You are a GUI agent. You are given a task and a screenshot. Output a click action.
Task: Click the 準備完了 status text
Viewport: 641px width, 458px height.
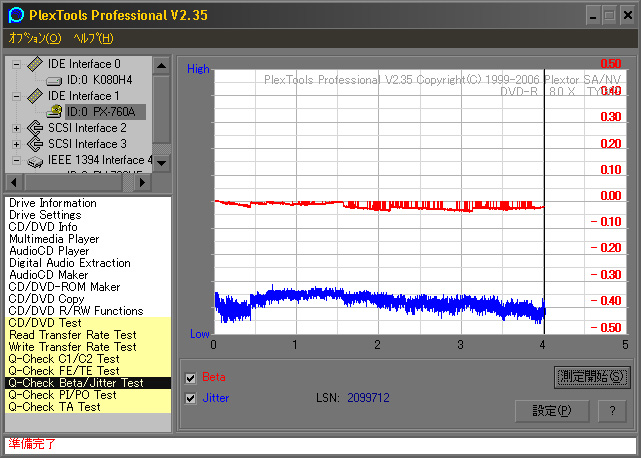(32, 444)
